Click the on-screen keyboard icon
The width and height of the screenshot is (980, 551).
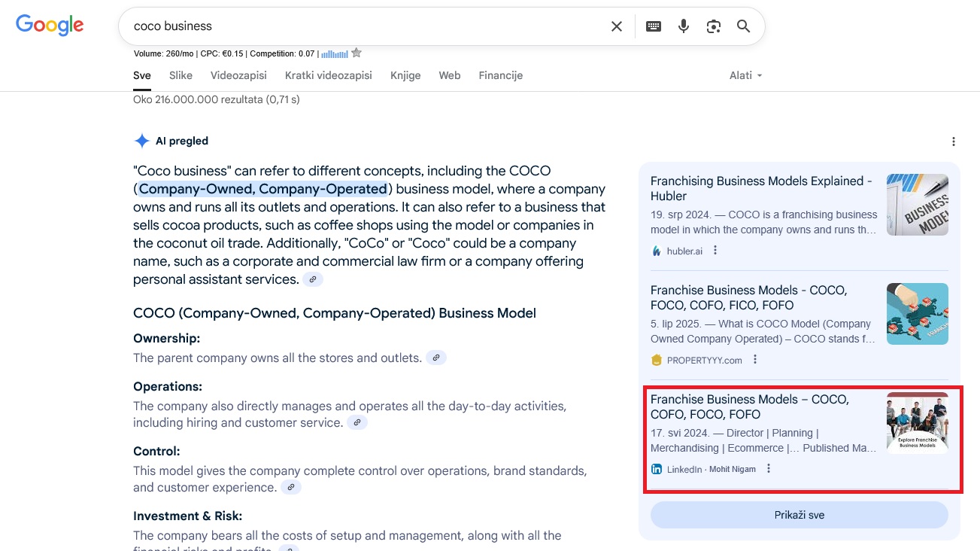coord(653,26)
